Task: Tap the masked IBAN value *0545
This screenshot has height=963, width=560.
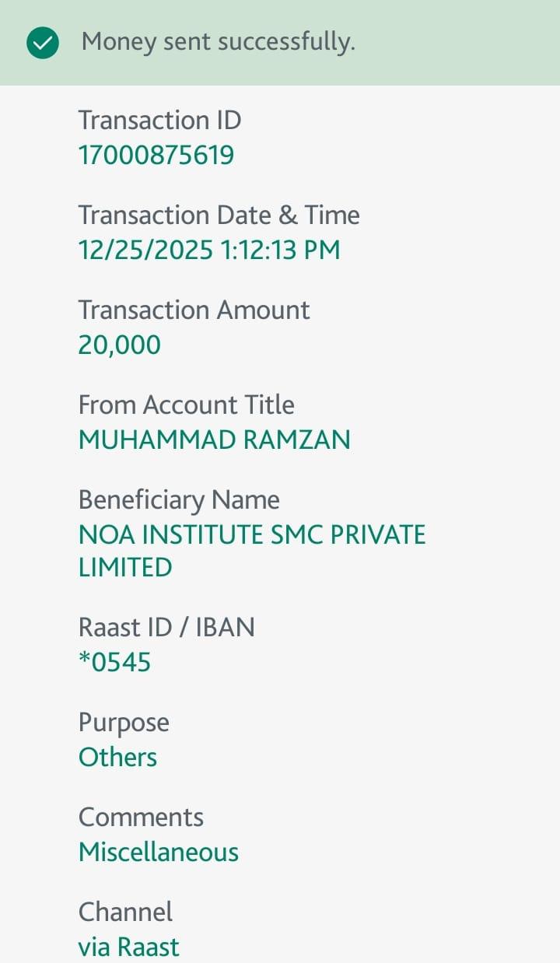Action: [114, 662]
